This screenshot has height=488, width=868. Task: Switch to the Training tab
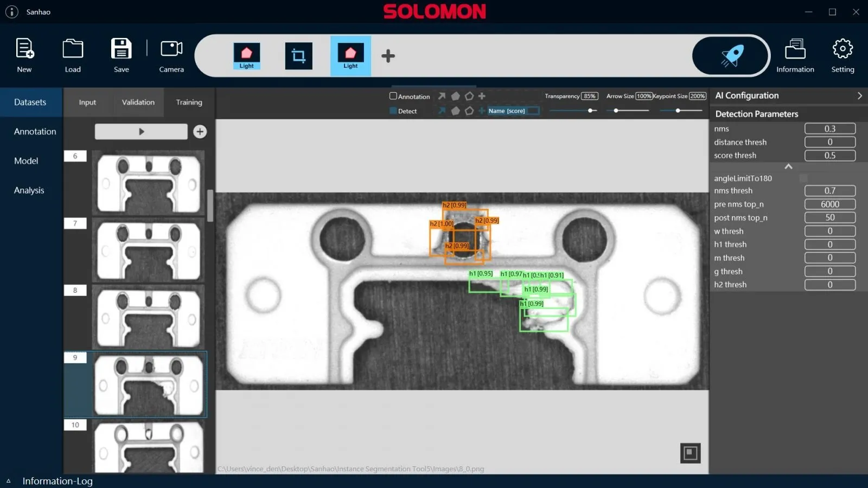coord(189,102)
